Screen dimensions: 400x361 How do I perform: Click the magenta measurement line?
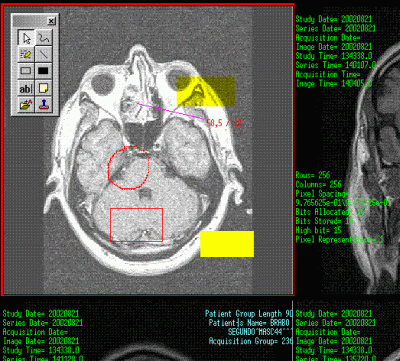pyautogui.click(x=171, y=111)
